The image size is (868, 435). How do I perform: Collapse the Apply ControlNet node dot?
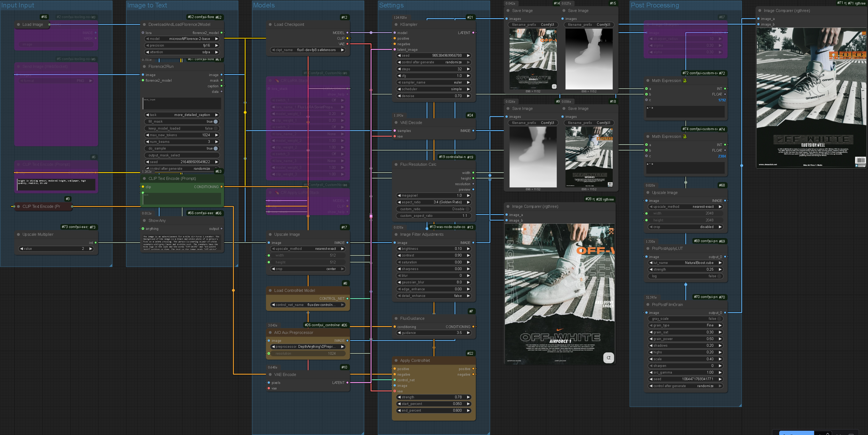[396, 361]
